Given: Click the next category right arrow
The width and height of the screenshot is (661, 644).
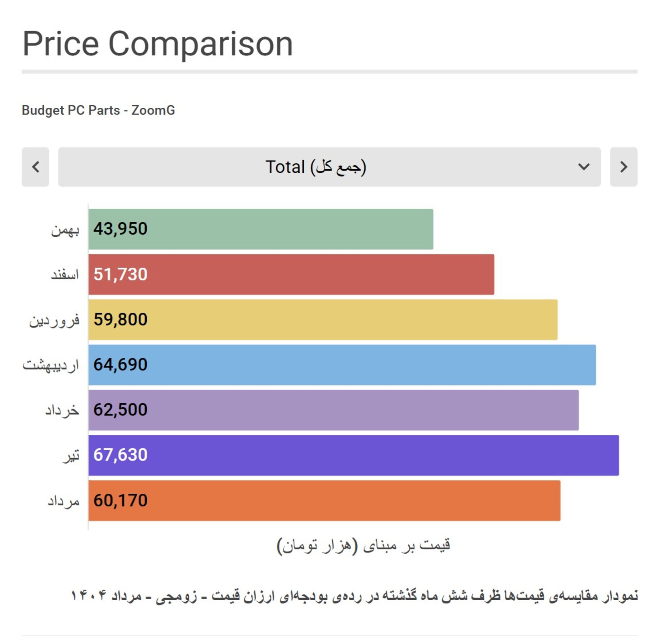Looking at the screenshot, I should 623,167.
